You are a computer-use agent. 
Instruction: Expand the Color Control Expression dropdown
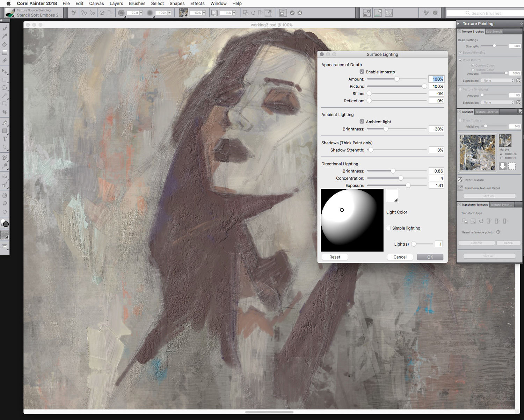coord(497,81)
